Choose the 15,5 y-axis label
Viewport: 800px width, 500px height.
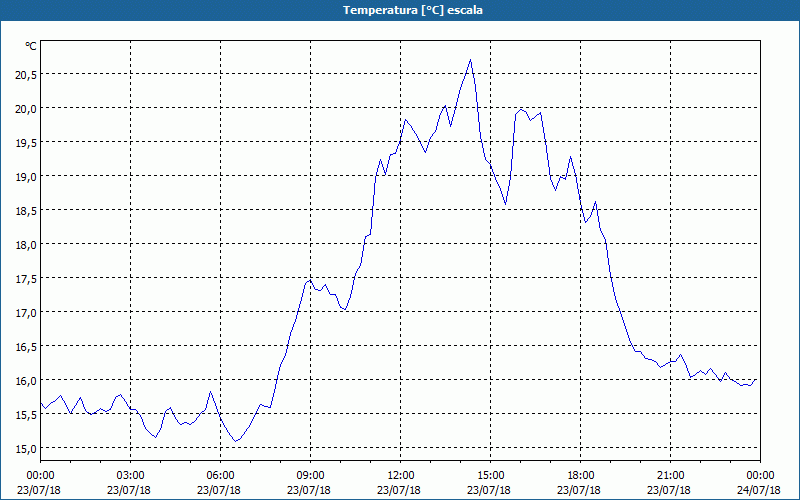[26, 415]
